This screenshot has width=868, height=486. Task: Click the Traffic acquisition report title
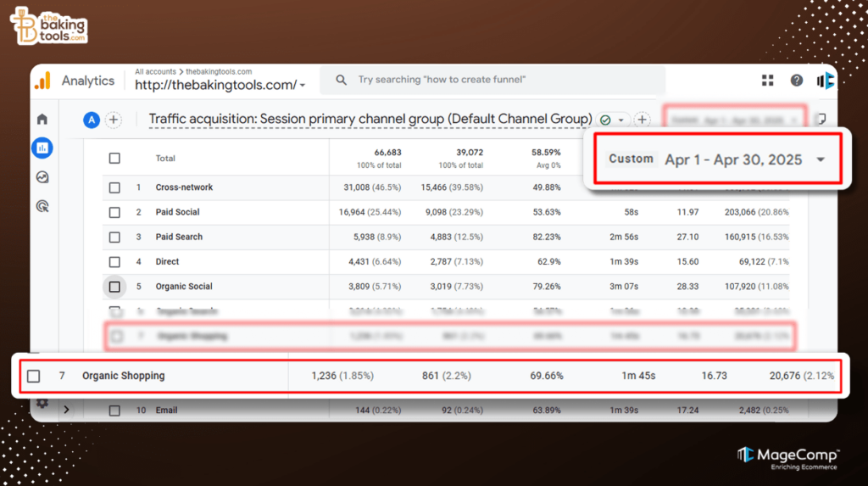[x=370, y=120]
